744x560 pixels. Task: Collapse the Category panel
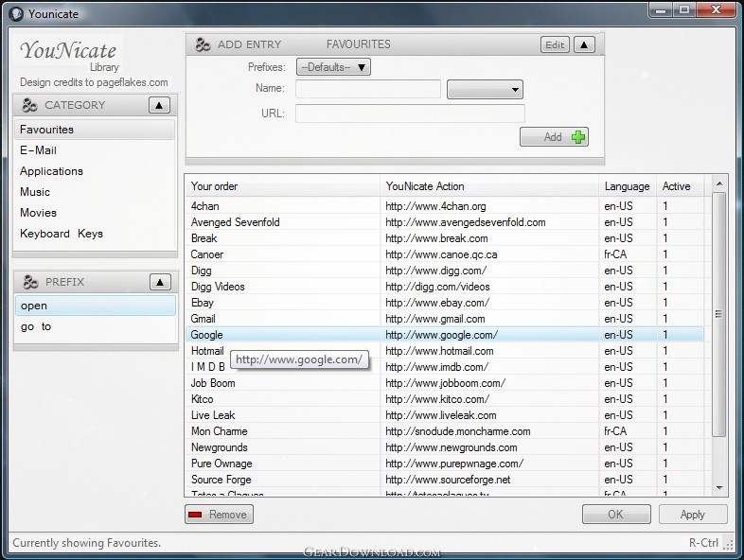[x=159, y=105]
